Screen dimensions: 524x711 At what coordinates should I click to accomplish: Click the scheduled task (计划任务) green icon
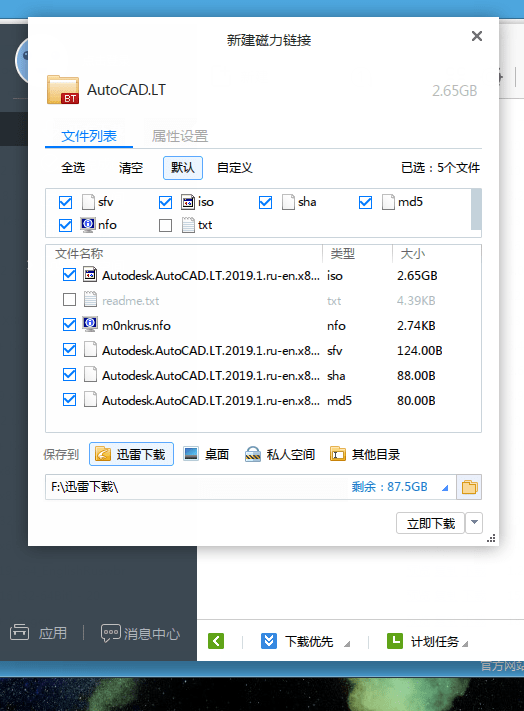click(395, 641)
